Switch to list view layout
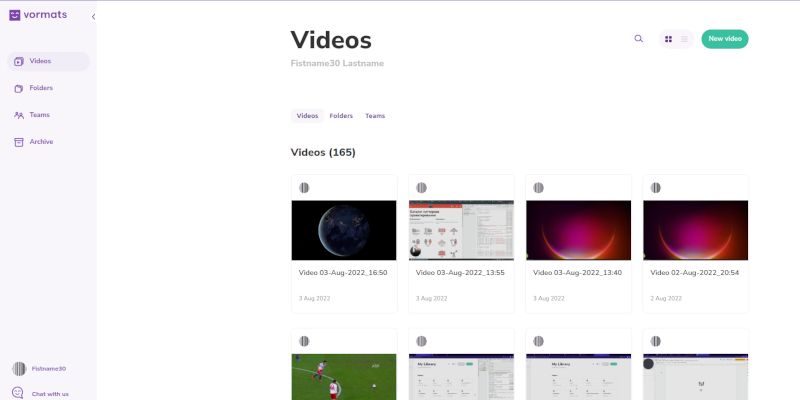 click(685, 39)
